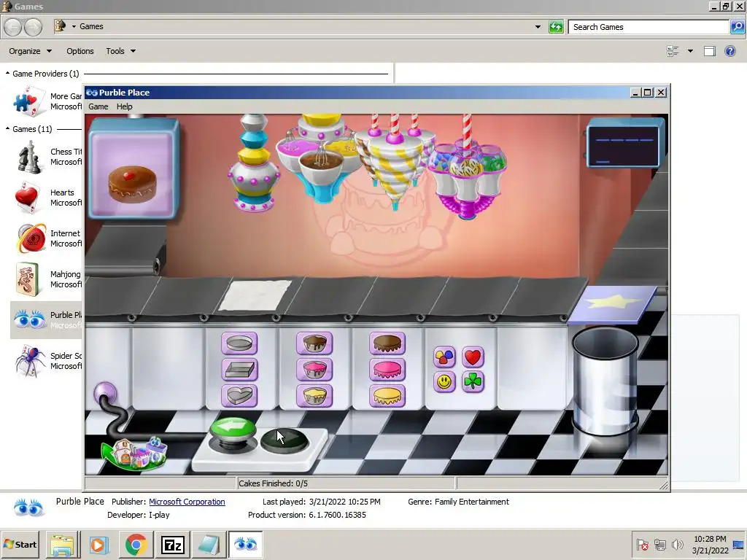747x560 pixels.
Task: Open the address bar history dropdown
Action: click(x=538, y=27)
